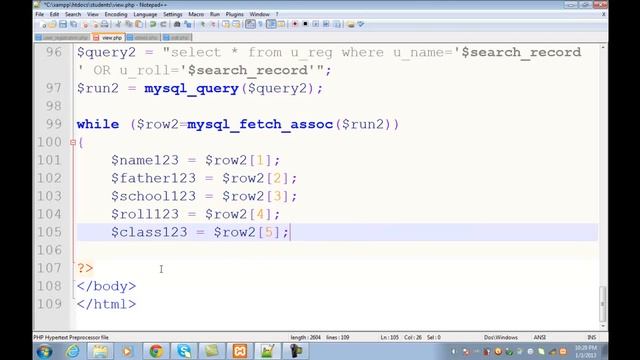Close the current document via toolbar icon
The image size is (640, 360).
(x=85, y=24)
